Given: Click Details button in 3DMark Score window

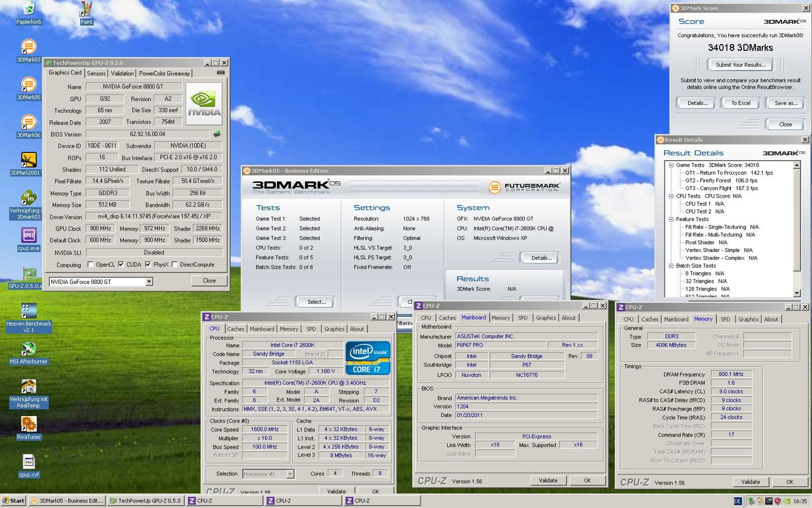Looking at the screenshot, I should point(697,103).
